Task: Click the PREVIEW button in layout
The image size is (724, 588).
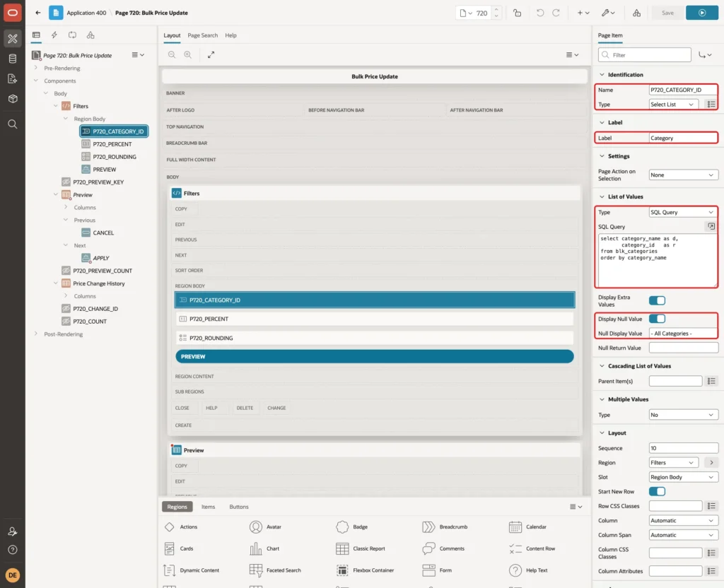Action: [375, 356]
